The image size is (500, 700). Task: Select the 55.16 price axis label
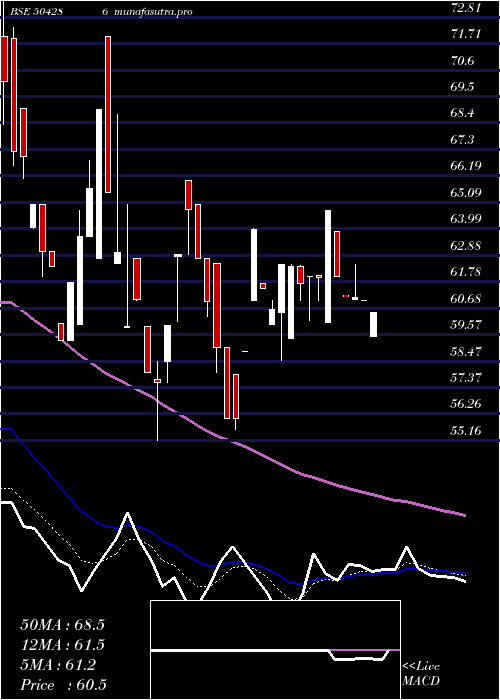pos(466,431)
